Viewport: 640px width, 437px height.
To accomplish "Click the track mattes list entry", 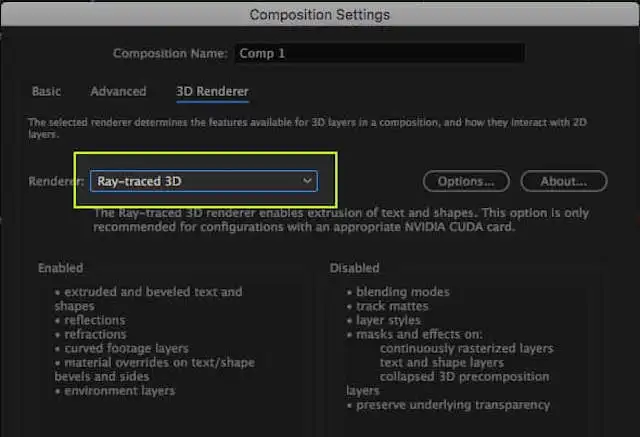I will click(388, 306).
